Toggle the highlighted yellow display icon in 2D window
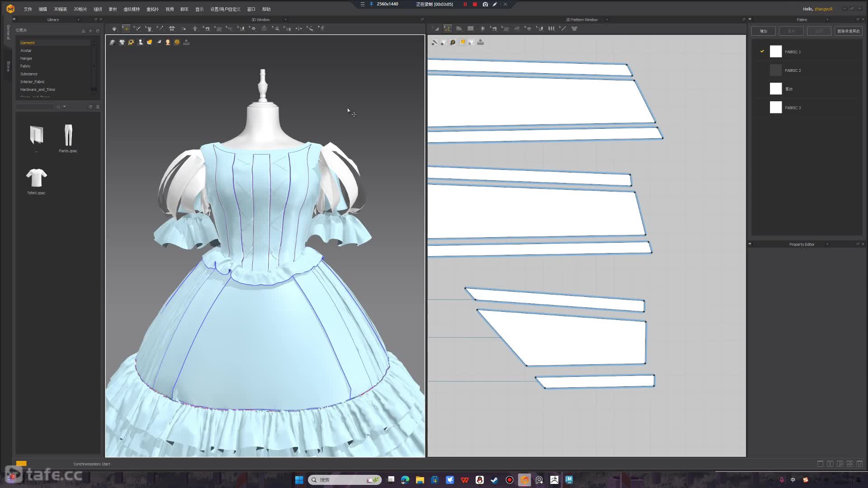The height and width of the screenshot is (488, 868). pyautogui.click(x=462, y=42)
